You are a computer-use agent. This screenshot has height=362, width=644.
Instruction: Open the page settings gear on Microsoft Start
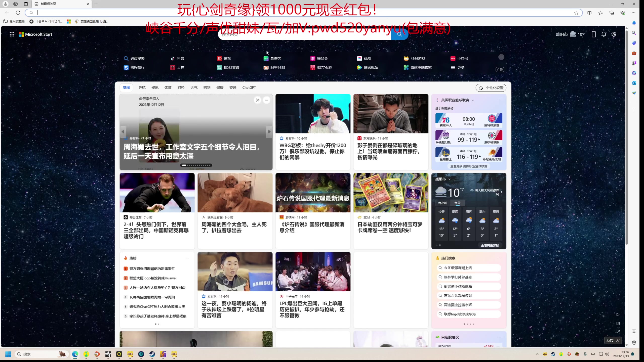coord(614,34)
